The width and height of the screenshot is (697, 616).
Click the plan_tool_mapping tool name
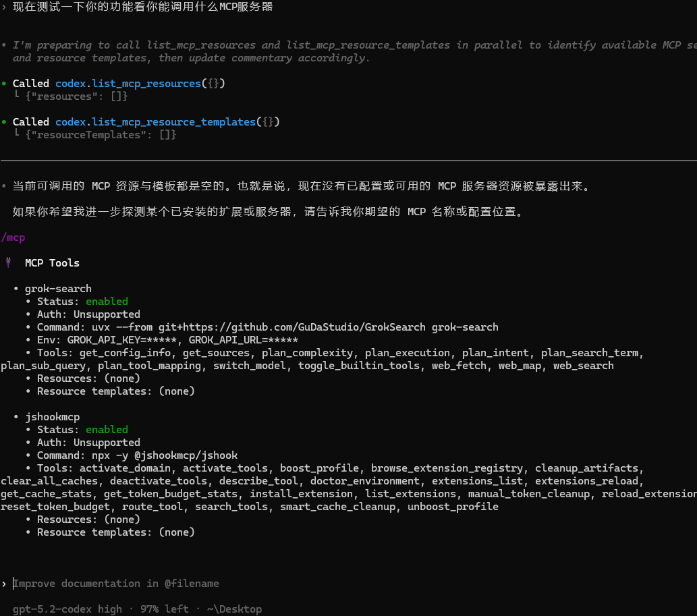click(149, 366)
